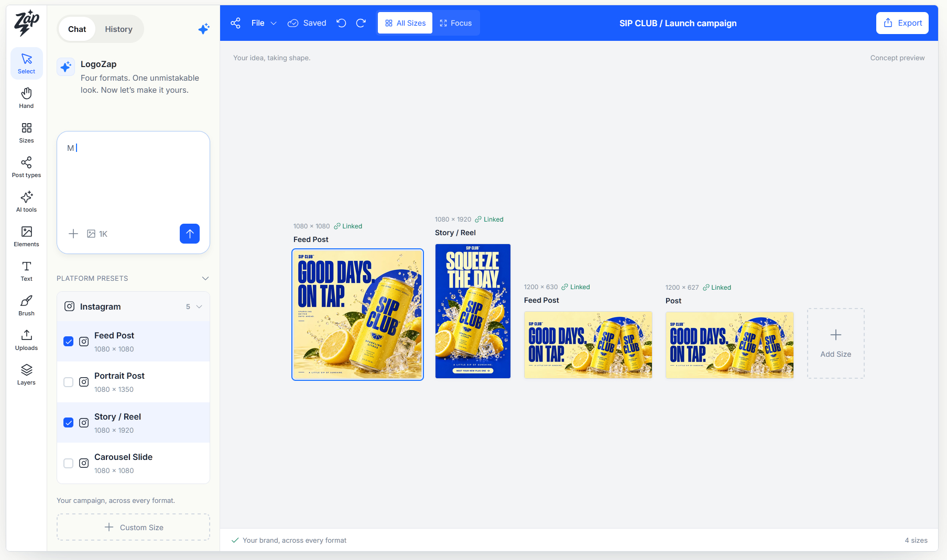Select the Select tool in sidebar
Screen dimensions: 947x560
(x=26, y=64)
